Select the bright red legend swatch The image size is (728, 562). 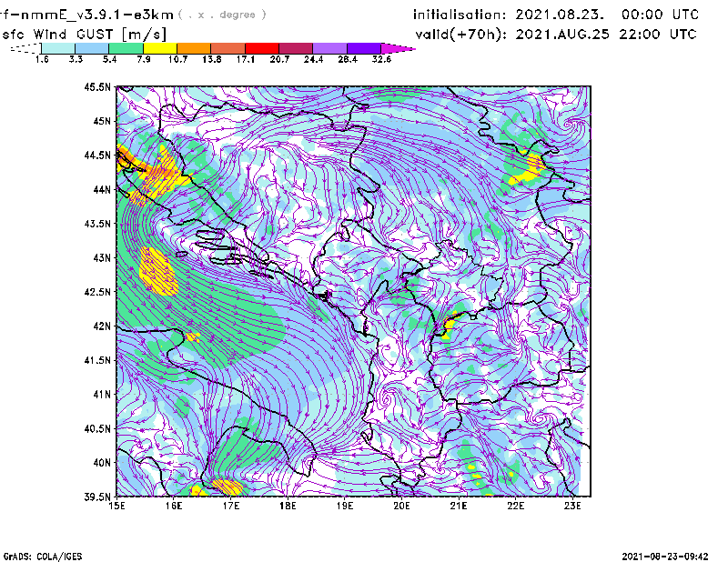point(262,48)
